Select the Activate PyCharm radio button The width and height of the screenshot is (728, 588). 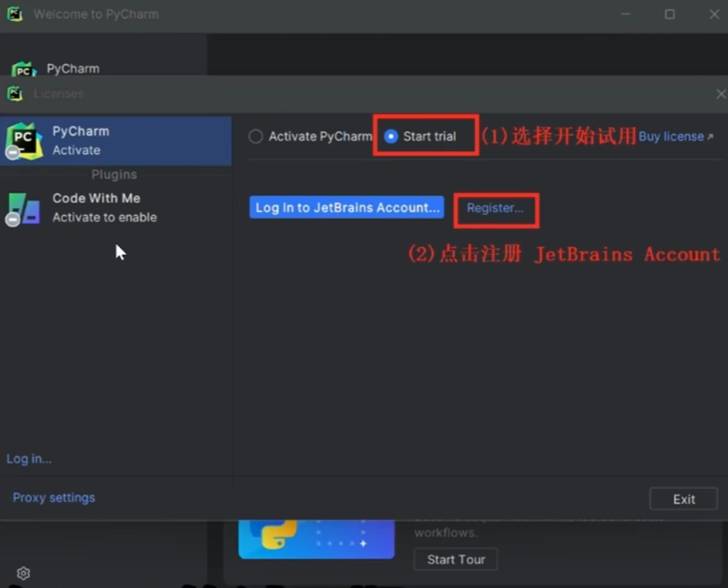click(255, 137)
